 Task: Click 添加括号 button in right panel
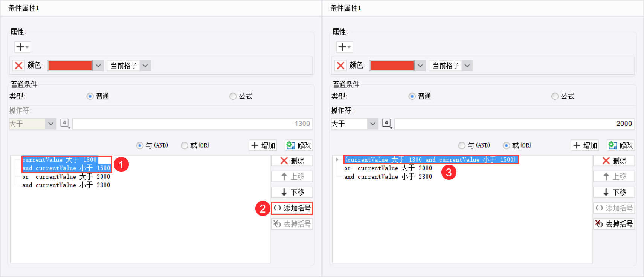pyautogui.click(x=614, y=208)
